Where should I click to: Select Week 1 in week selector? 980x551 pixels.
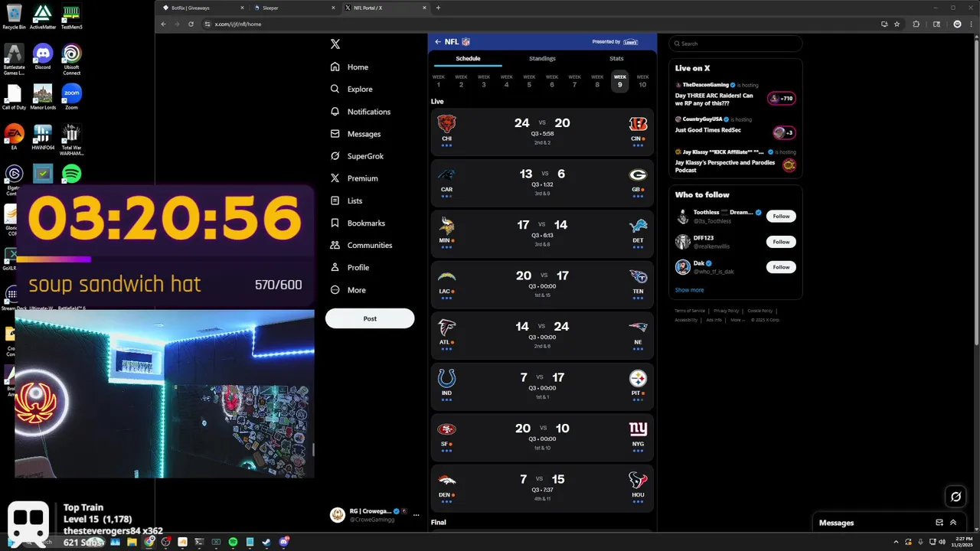(439, 81)
